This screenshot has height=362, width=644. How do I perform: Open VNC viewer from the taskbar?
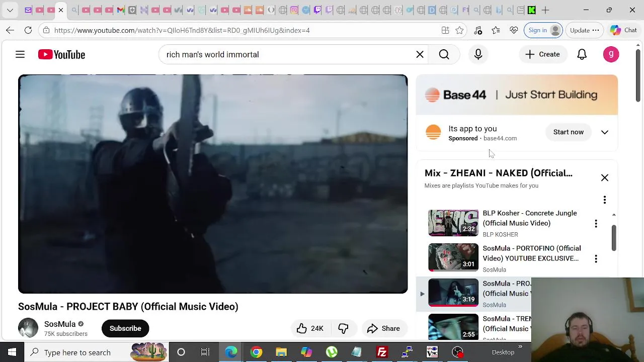click(432, 352)
